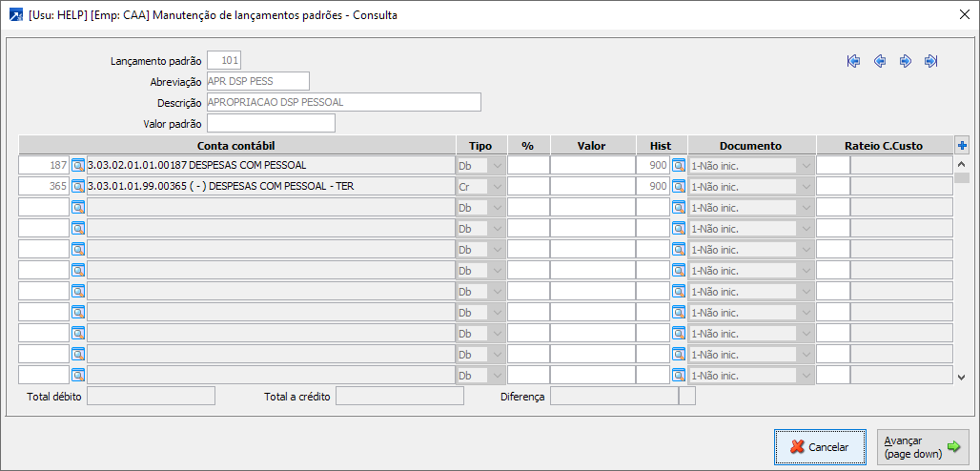Screen dimensions: 980x471
Task: Open account lookup beside code 365
Action: [x=78, y=186]
